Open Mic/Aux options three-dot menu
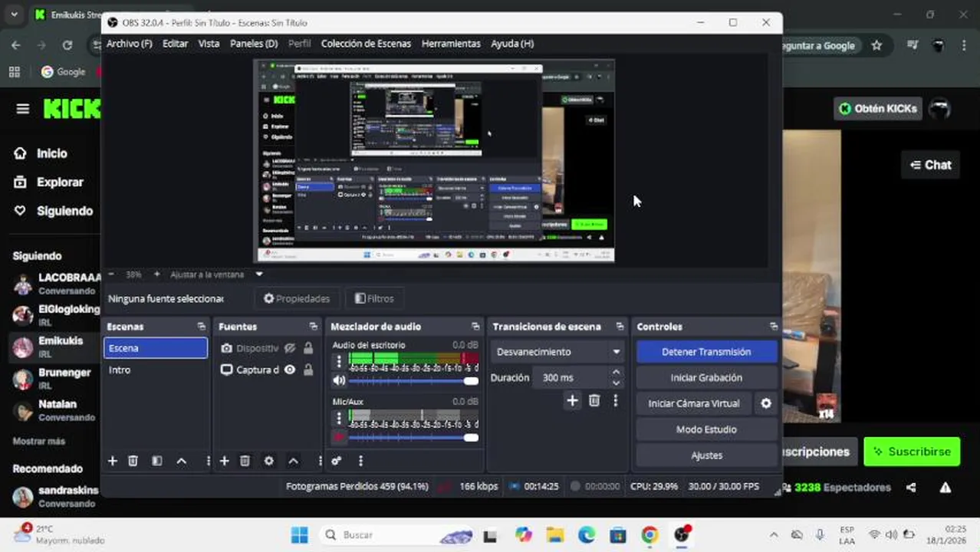This screenshot has height=552, width=980. point(339,418)
